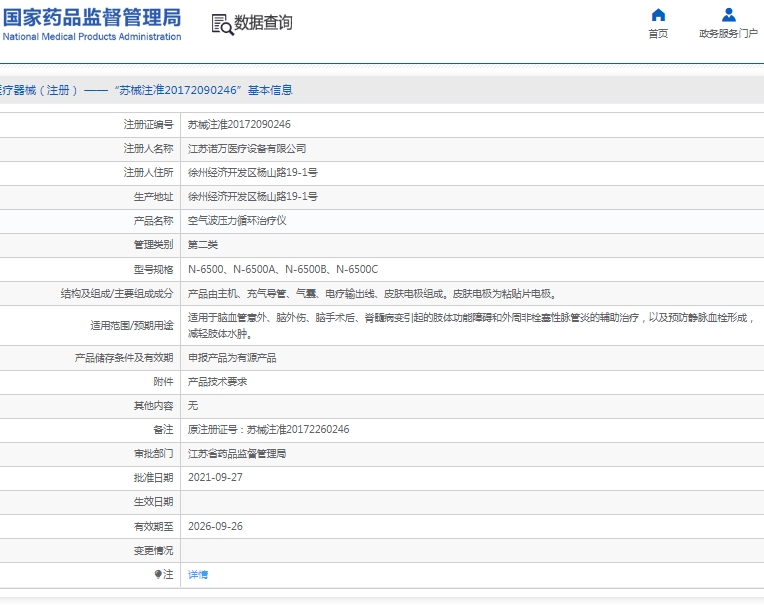Open the 详情 details link

[198, 575]
